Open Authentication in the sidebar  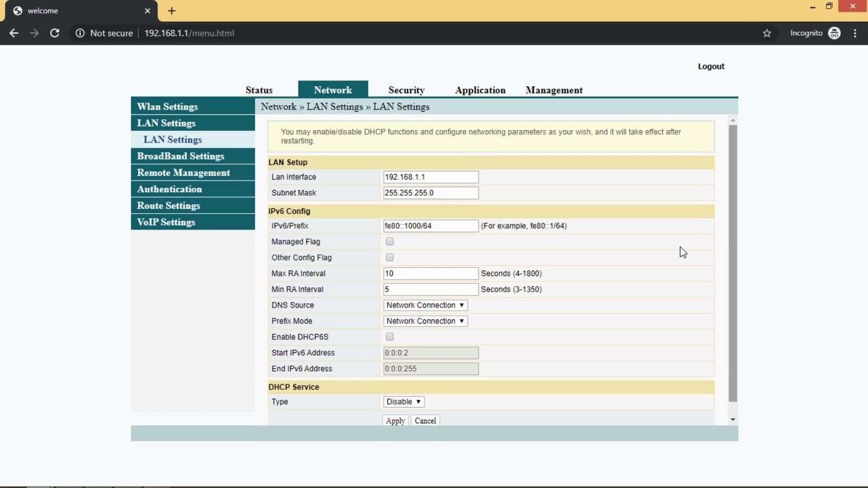point(193,189)
